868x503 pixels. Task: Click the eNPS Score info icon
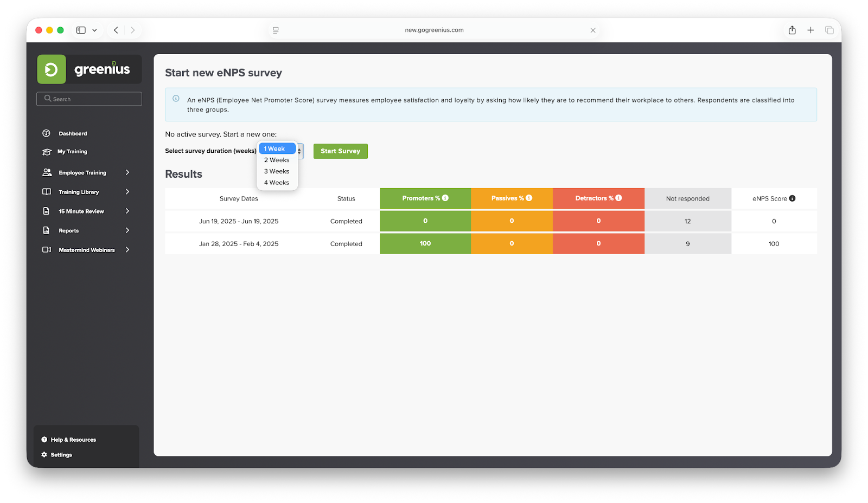[x=792, y=198]
